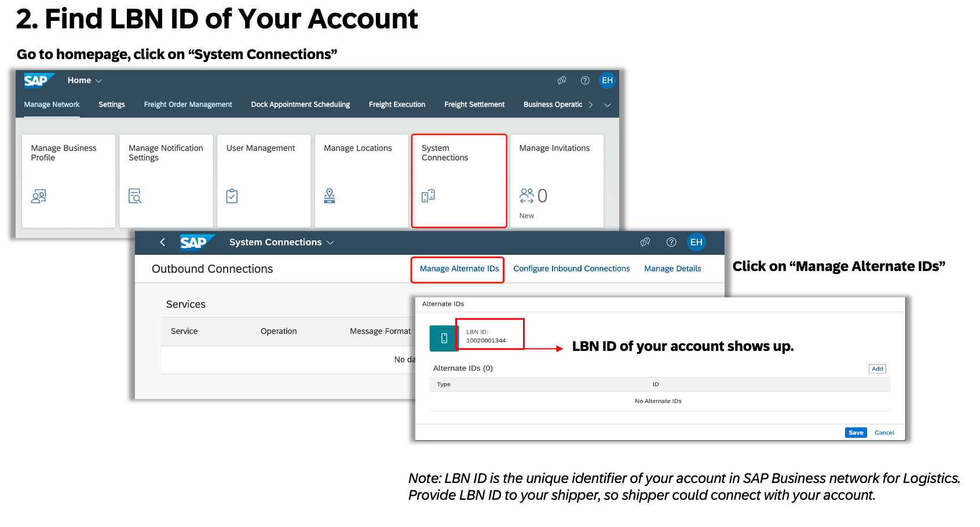Click Configure Inbound Connections link
980x527 pixels.
click(571, 269)
